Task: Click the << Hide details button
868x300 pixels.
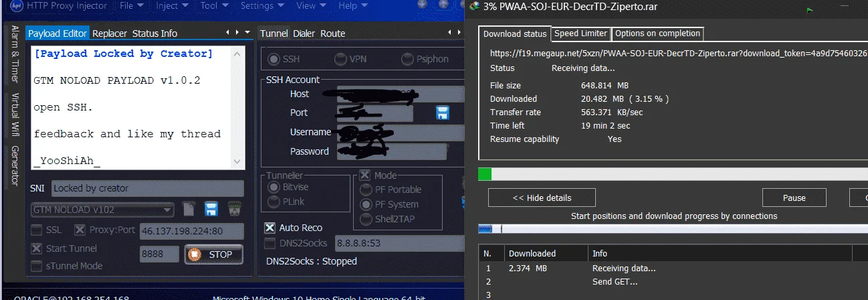Action: point(542,198)
